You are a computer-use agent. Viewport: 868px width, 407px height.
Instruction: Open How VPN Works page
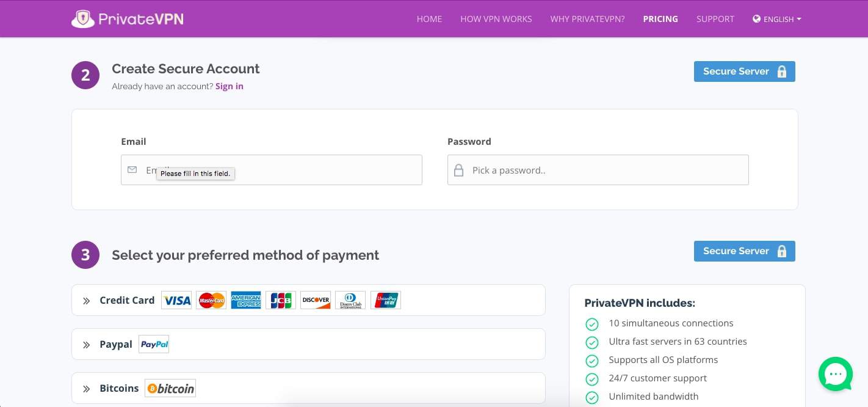tap(496, 19)
